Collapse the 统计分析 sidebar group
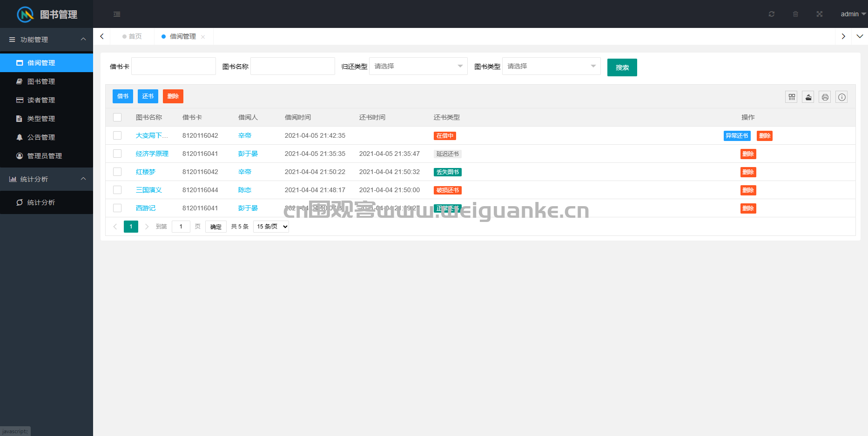Image resolution: width=868 pixels, height=436 pixels. 47,179
